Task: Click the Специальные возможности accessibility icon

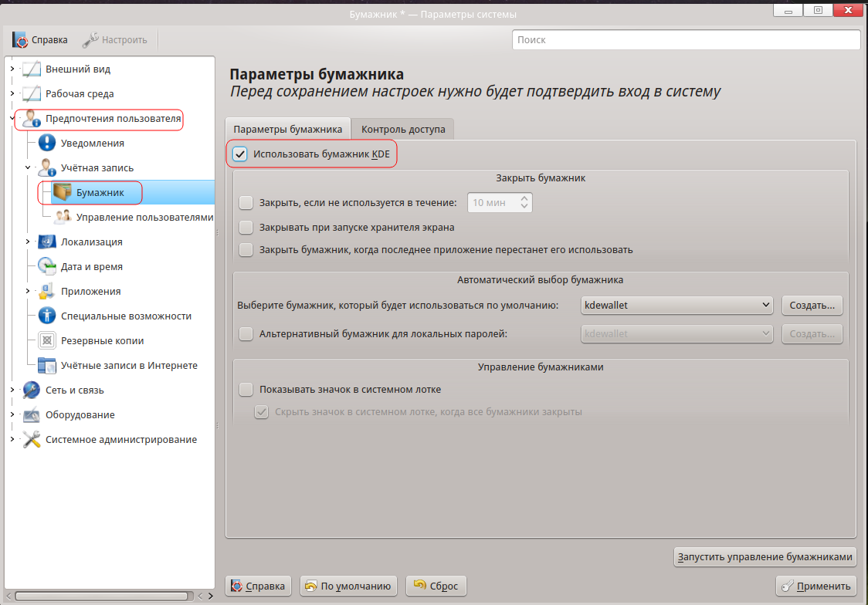Action: (47, 316)
